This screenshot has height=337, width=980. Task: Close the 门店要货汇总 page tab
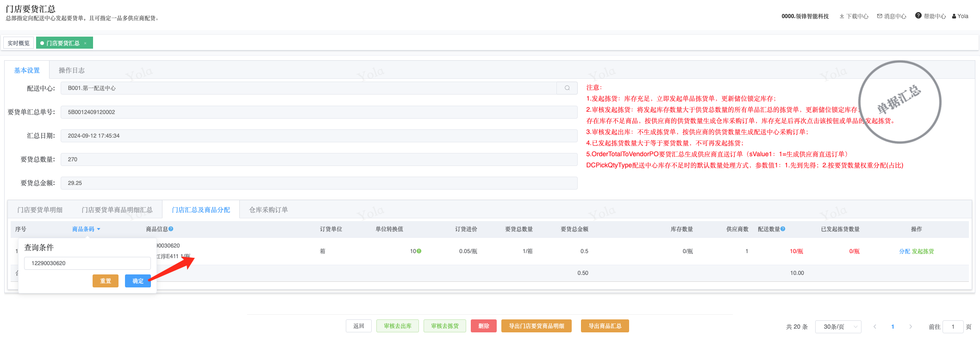coord(85,43)
